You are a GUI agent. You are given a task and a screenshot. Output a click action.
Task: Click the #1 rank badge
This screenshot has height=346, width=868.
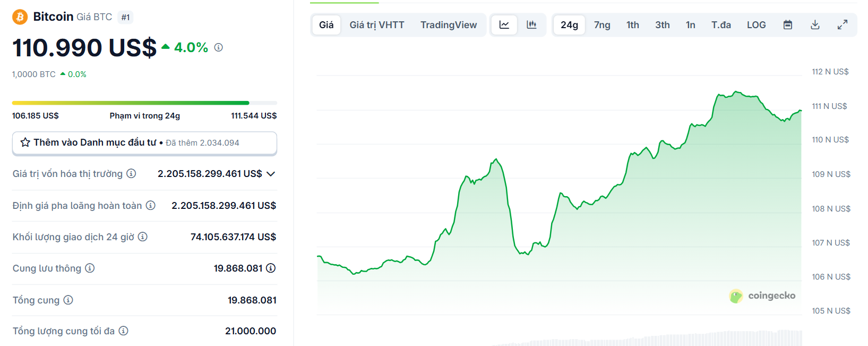tap(125, 17)
